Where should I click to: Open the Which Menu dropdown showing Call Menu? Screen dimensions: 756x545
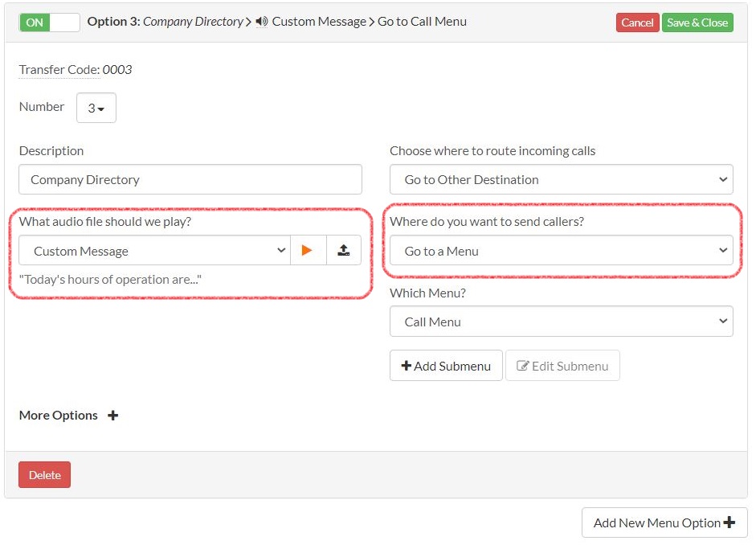pyautogui.click(x=561, y=322)
